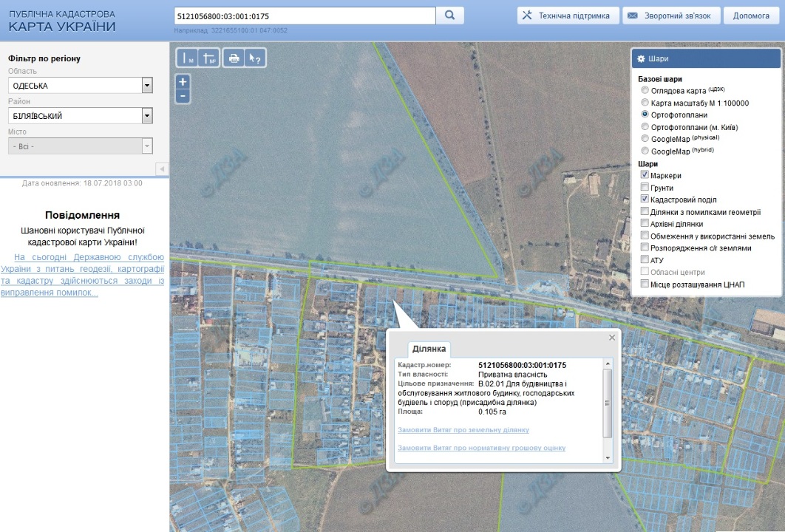Enable the Грунти layer checkbox

coord(645,188)
